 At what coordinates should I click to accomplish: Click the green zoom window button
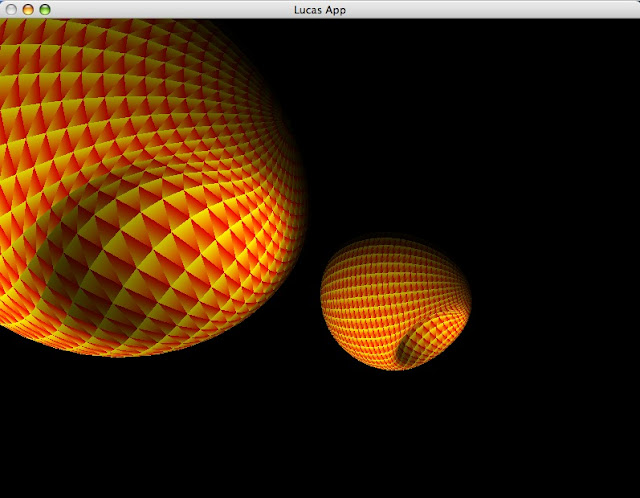click(45, 9)
